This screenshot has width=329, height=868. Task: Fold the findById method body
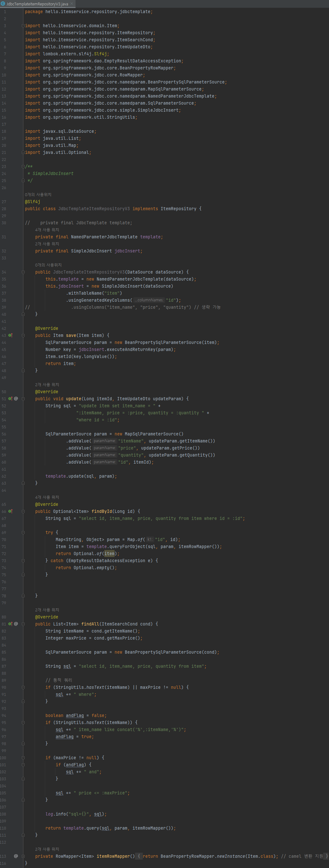click(23, 511)
